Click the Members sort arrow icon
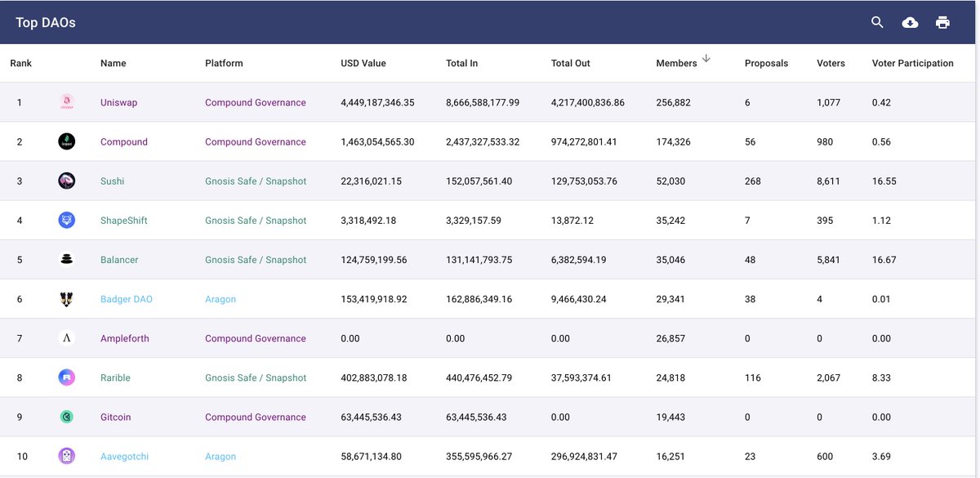The height and width of the screenshot is (478, 980). pyautogui.click(x=706, y=59)
